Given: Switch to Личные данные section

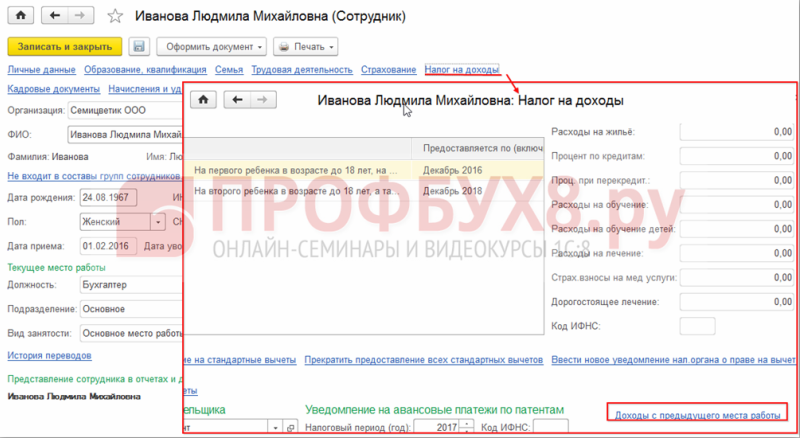Looking at the screenshot, I should click(41, 69).
